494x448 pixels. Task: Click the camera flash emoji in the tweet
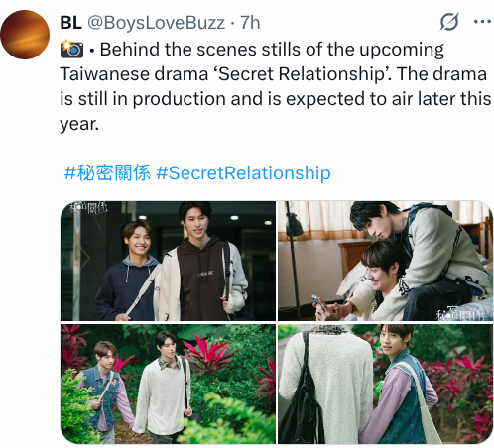pos(71,49)
